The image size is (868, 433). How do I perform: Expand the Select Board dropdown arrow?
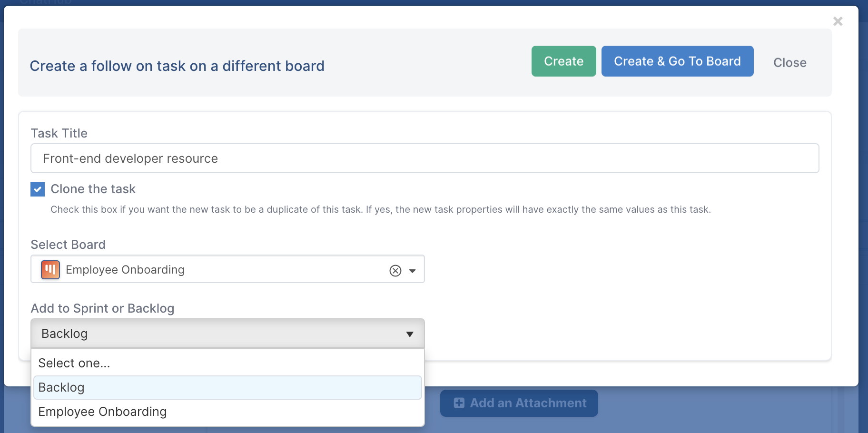tap(413, 271)
